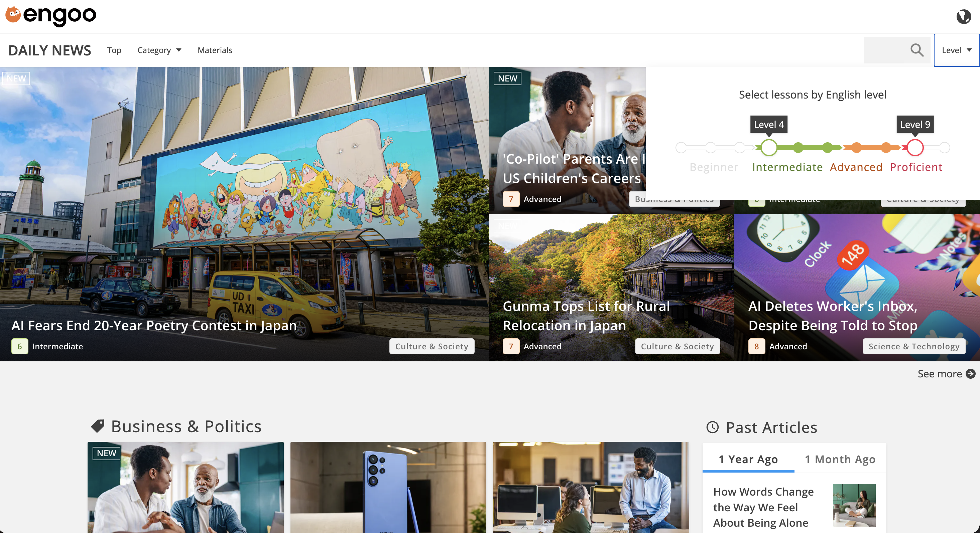Click the See more arrow icon
Image resolution: width=980 pixels, height=533 pixels.
(x=971, y=374)
